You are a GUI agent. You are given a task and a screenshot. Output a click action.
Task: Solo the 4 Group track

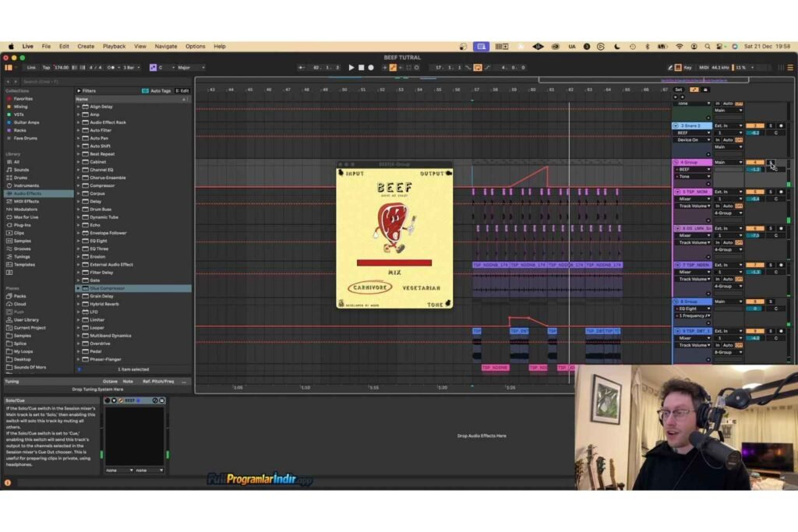(x=771, y=162)
